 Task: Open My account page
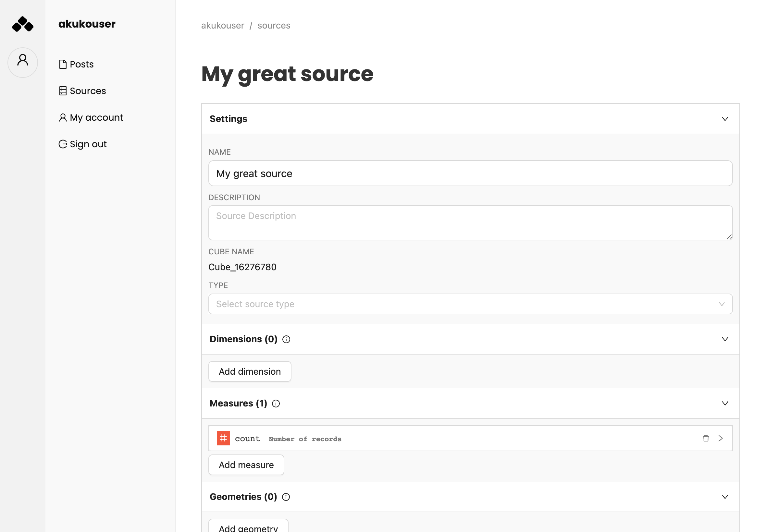click(x=96, y=117)
